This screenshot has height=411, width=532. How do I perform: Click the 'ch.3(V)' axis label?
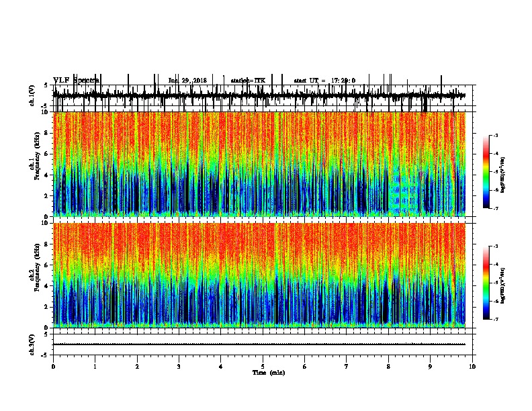[x=32, y=345]
